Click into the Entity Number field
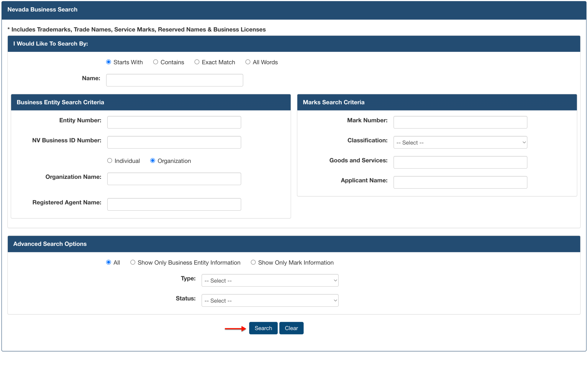This screenshot has height=371, width=588. pyautogui.click(x=174, y=122)
